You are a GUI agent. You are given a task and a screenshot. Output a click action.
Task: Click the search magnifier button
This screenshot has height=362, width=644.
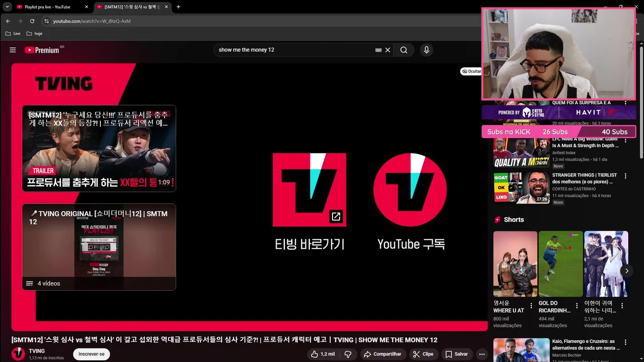404,50
